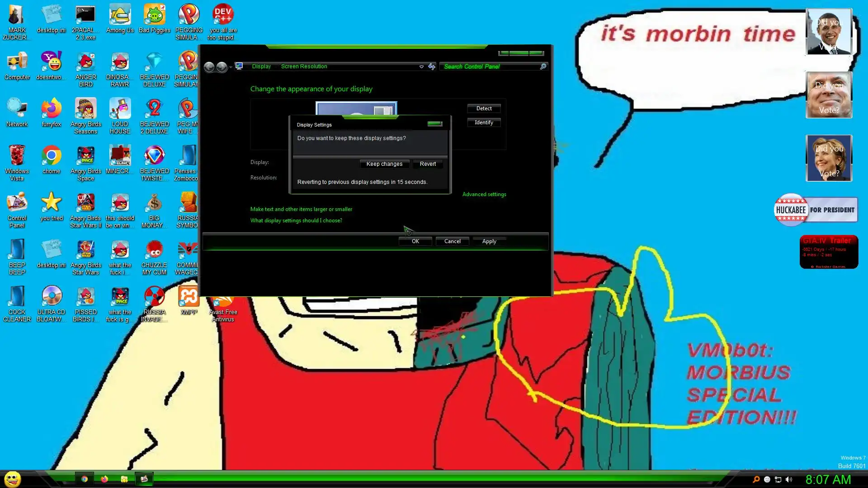Open the recent pages dropdown arrow
This screenshot has width=868, height=488.
point(231,67)
